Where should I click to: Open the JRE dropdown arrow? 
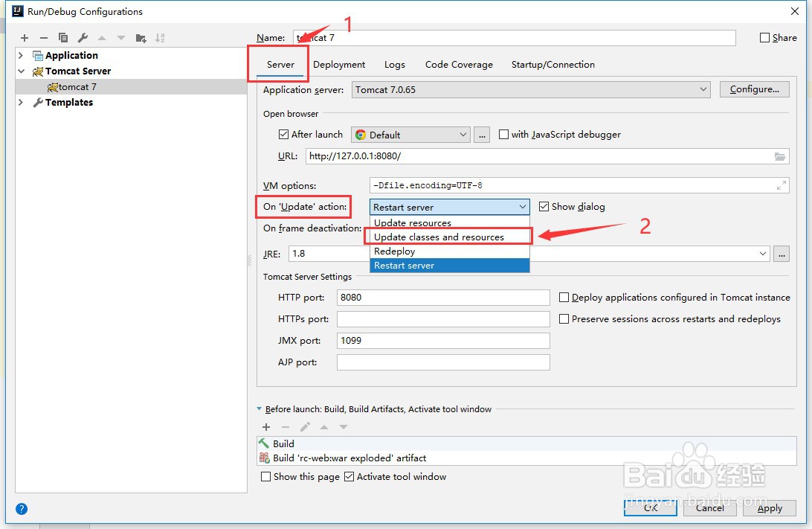(763, 254)
